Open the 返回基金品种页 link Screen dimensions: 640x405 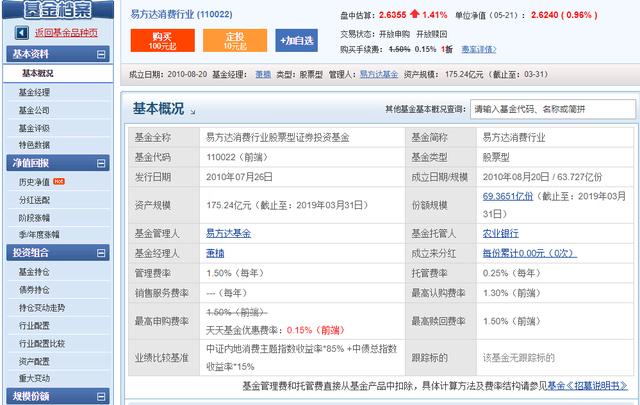pos(66,33)
